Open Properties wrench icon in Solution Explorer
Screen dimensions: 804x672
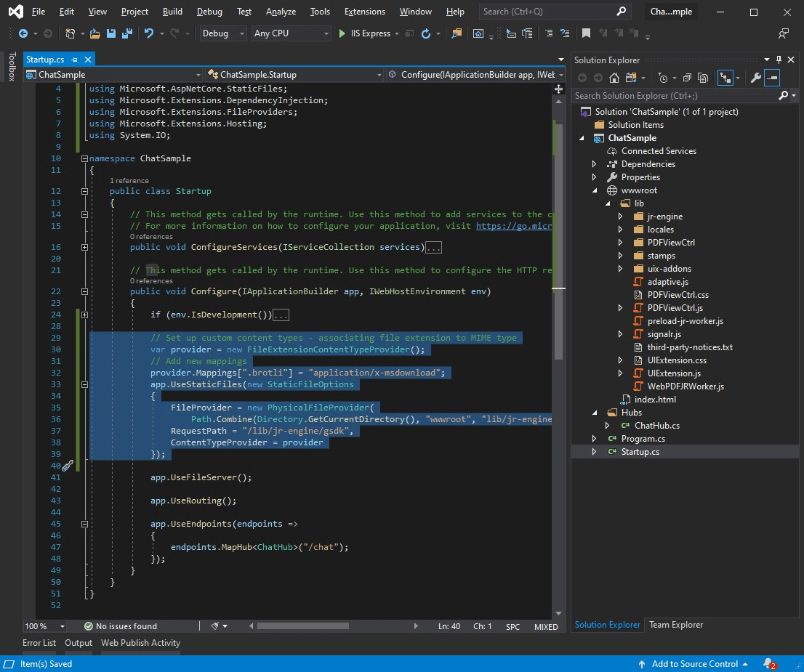[x=756, y=78]
